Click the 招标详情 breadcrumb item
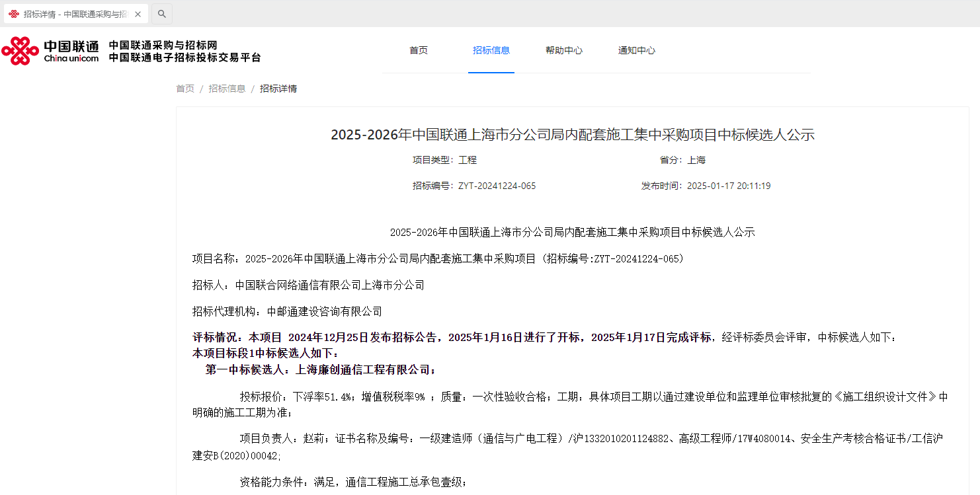This screenshot has height=495, width=980. tap(278, 89)
